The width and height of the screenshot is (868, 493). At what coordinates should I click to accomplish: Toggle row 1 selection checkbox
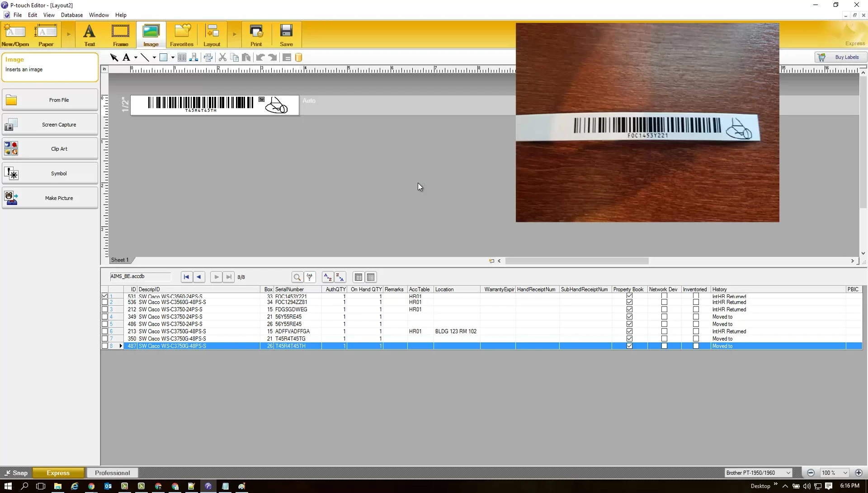[104, 296]
